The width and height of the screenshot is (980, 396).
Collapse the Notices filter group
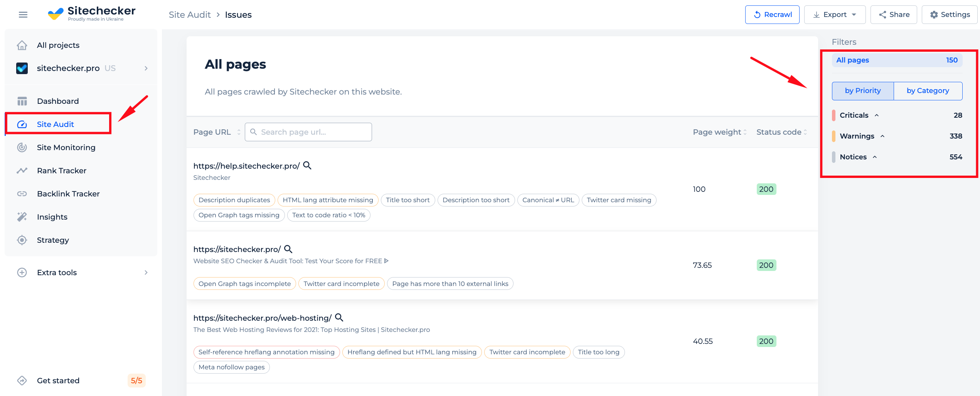pyautogui.click(x=875, y=157)
